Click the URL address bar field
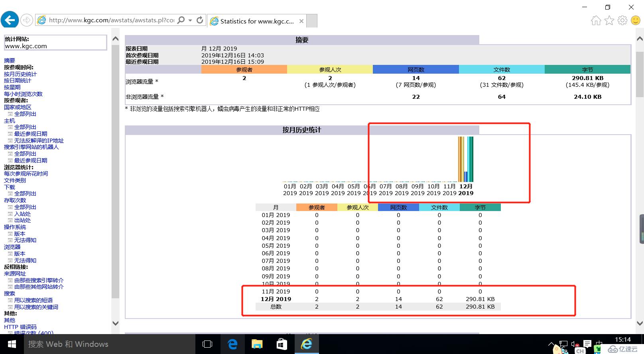This screenshot has height=354, width=644. pyautogui.click(x=112, y=20)
